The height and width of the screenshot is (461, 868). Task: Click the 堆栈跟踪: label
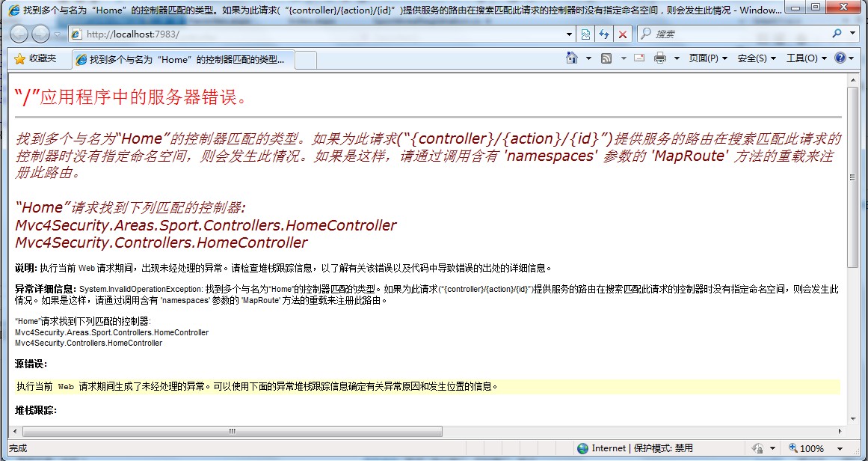(x=36, y=411)
